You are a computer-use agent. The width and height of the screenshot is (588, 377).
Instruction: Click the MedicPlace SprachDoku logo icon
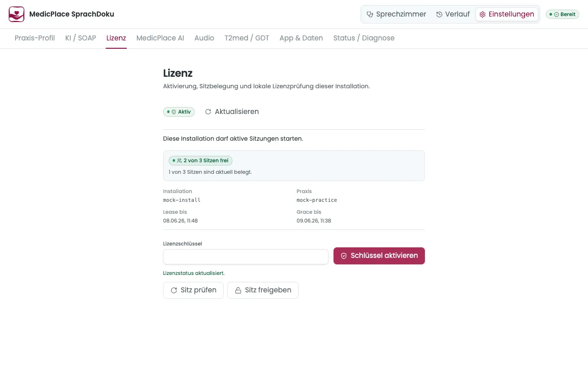(17, 14)
